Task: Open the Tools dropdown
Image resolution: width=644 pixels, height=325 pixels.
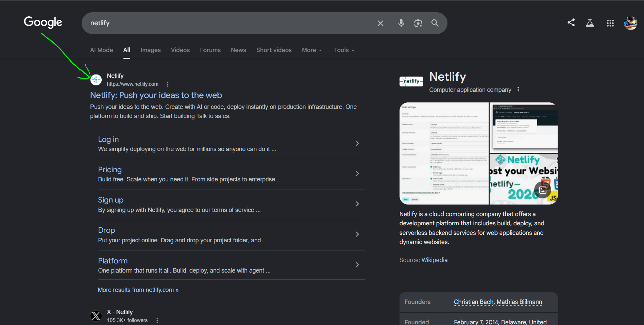Action: [x=344, y=50]
